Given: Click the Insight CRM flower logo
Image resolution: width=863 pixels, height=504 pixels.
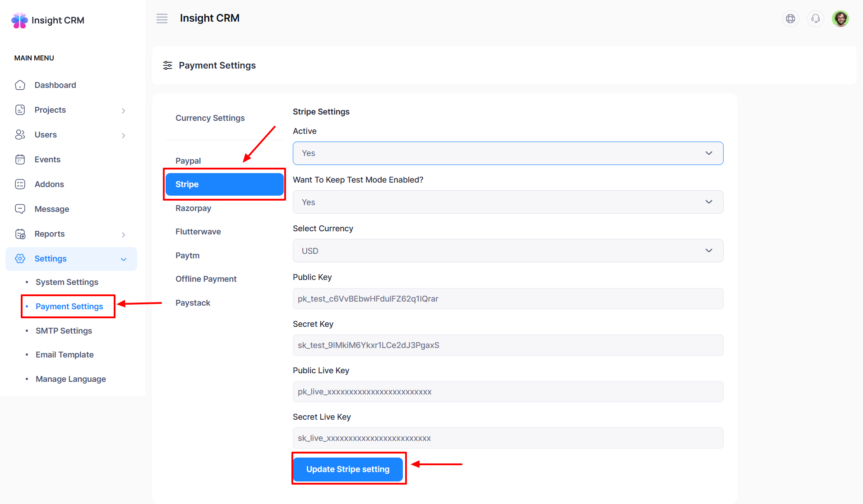Looking at the screenshot, I should [x=19, y=20].
